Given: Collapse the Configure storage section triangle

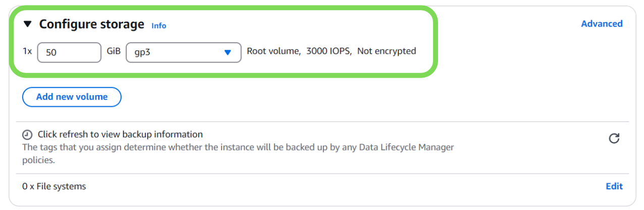Looking at the screenshot, I should point(28,24).
